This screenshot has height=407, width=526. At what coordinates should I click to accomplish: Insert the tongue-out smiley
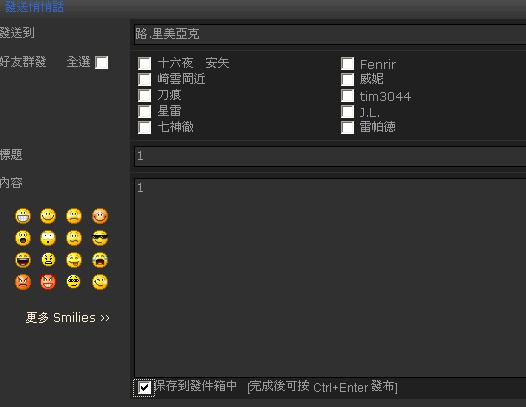[74, 260]
